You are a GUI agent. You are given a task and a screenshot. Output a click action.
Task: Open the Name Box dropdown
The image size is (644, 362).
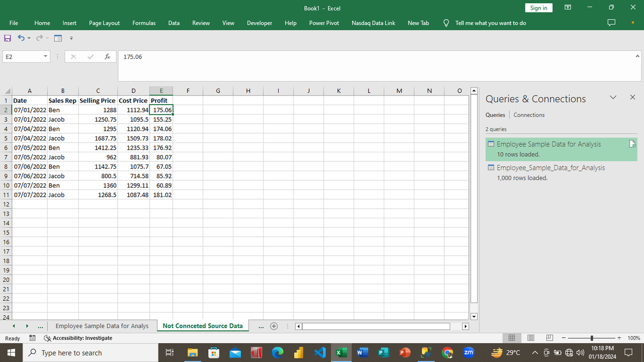46,56
